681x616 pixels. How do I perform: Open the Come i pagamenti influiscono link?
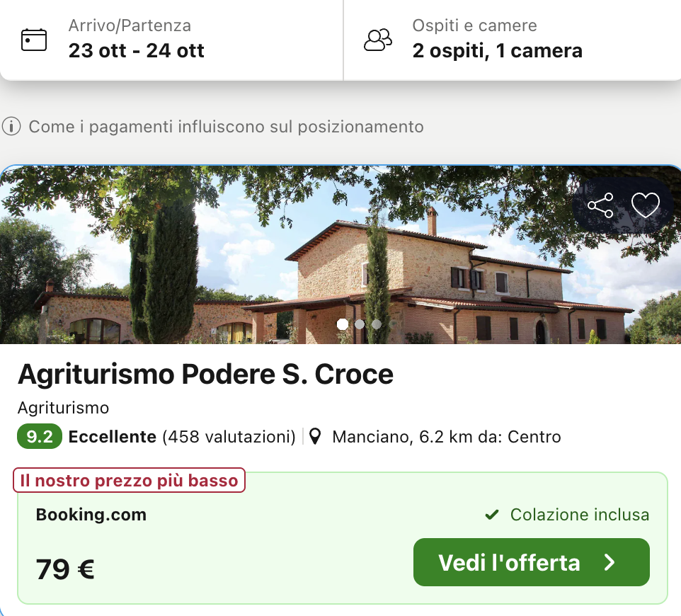point(226,127)
